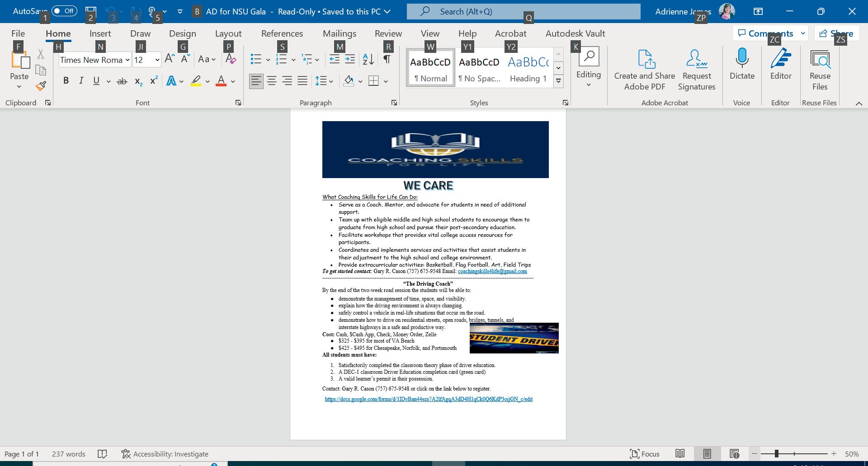This screenshot has width=868, height=466.
Task: Click the Cut scissors icon
Action: click(41, 54)
